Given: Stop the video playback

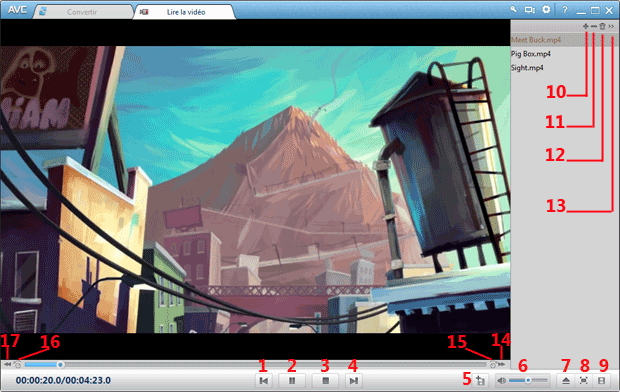Looking at the screenshot, I should pyautogui.click(x=325, y=381).
